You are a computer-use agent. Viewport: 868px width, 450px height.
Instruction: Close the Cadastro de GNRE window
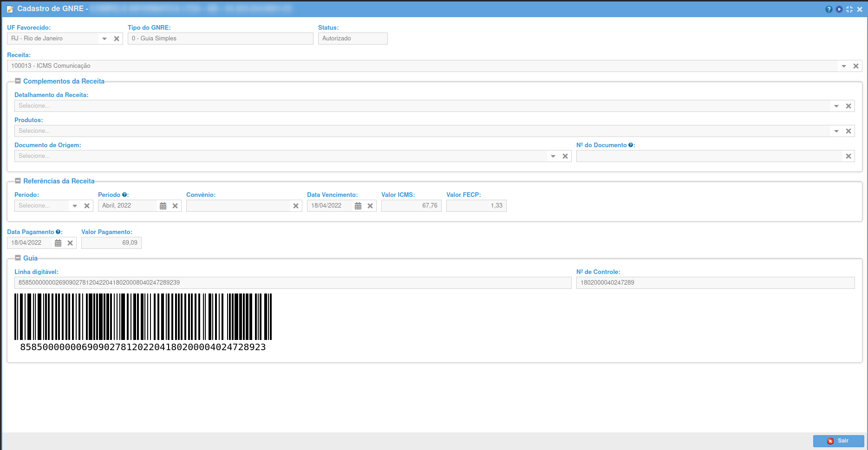(x=860, y=9)
